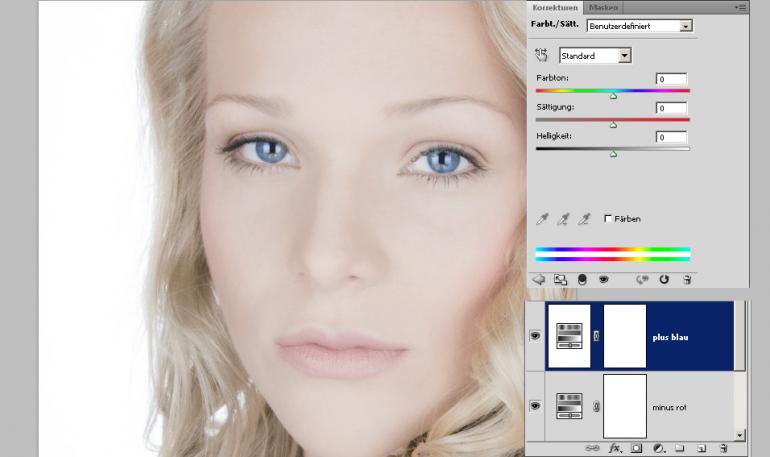Pick the first eyedropper tool
The image size is (770, 457).
542,219
